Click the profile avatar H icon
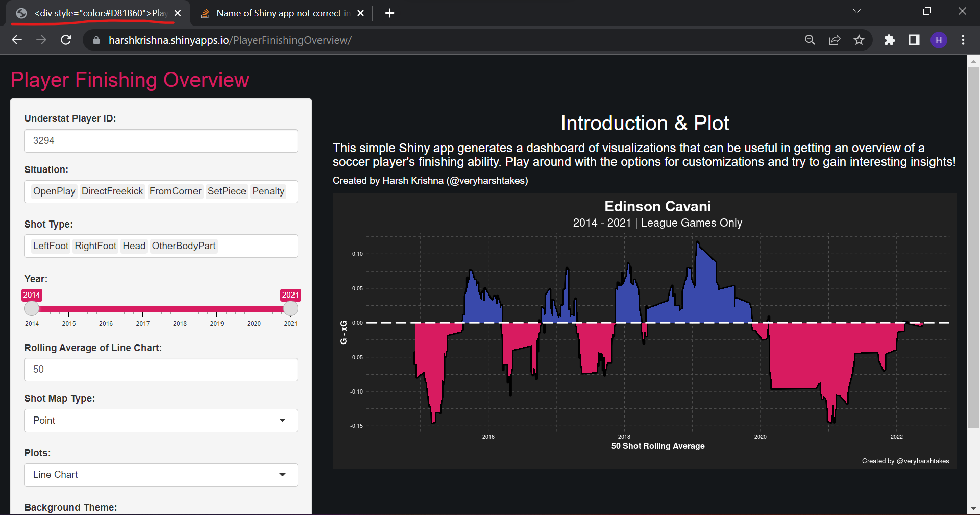The height and width of the screenshot is (515, 980). 939,40
